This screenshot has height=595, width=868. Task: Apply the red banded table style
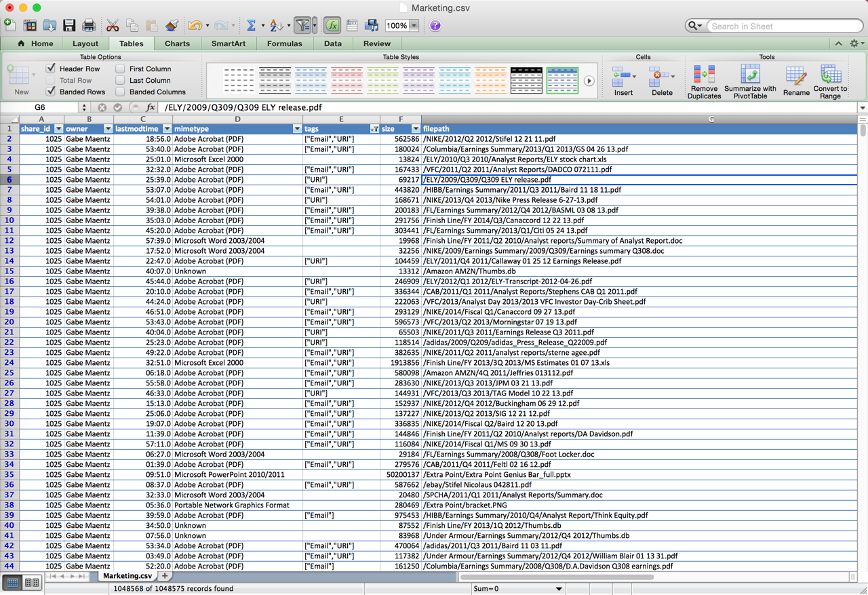tap(347, 81)
